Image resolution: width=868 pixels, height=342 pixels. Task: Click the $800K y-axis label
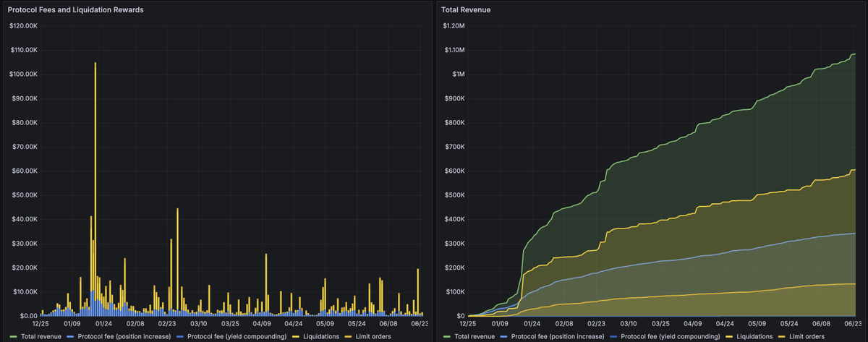tap(456, 123)
